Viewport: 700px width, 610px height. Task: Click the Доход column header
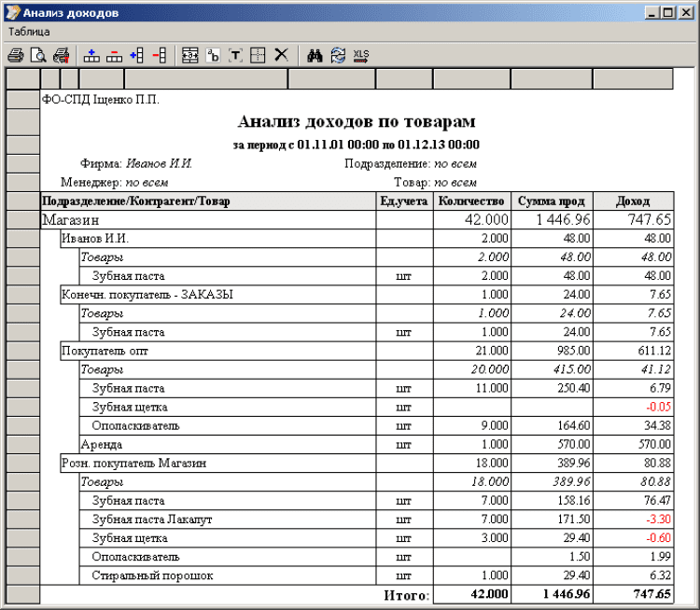pyautogui.click(x=633, y=201)
